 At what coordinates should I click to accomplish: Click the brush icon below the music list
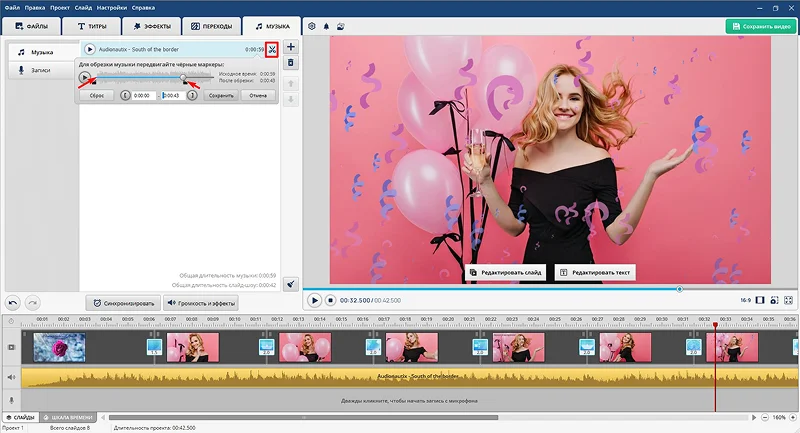(291, 284)
